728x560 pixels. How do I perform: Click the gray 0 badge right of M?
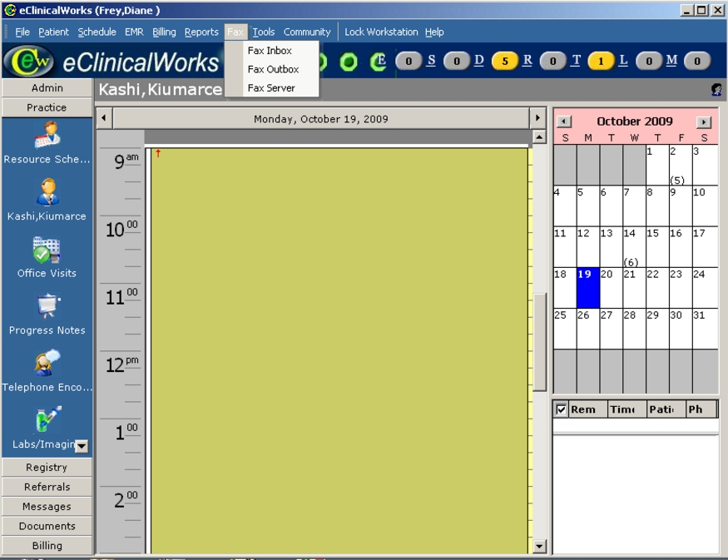(x=697, y=61)
